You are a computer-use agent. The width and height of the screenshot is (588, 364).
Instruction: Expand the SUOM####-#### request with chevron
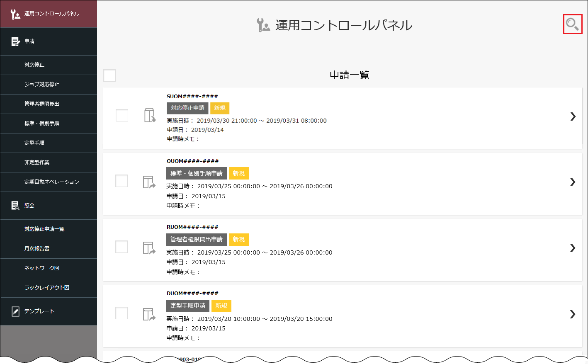tap(573, 116)
